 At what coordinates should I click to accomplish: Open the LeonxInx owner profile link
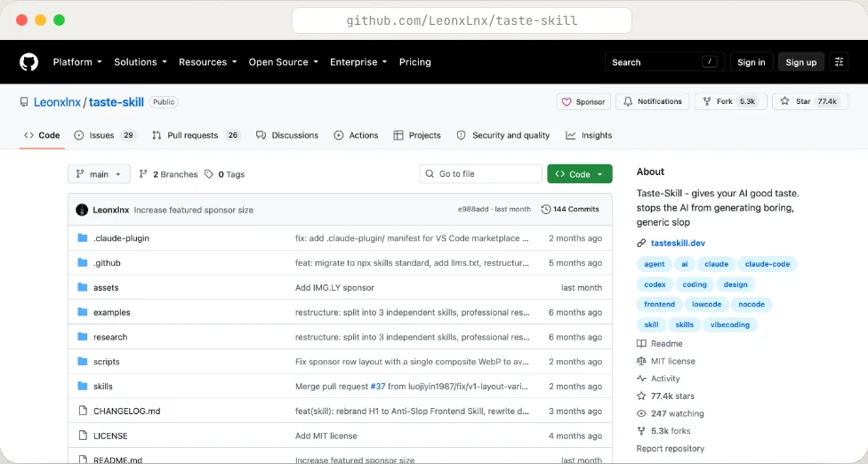coord(57,101)
